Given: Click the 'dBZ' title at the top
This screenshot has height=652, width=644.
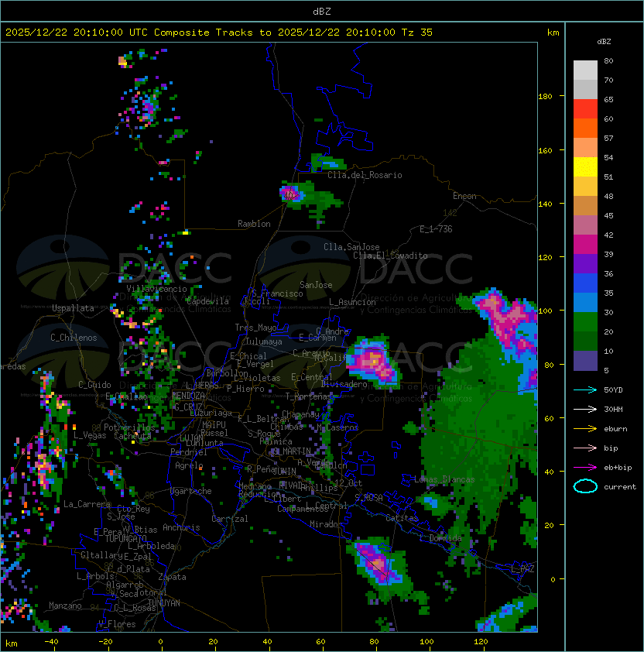Looking at the screenshot, I should pos(322,11).
